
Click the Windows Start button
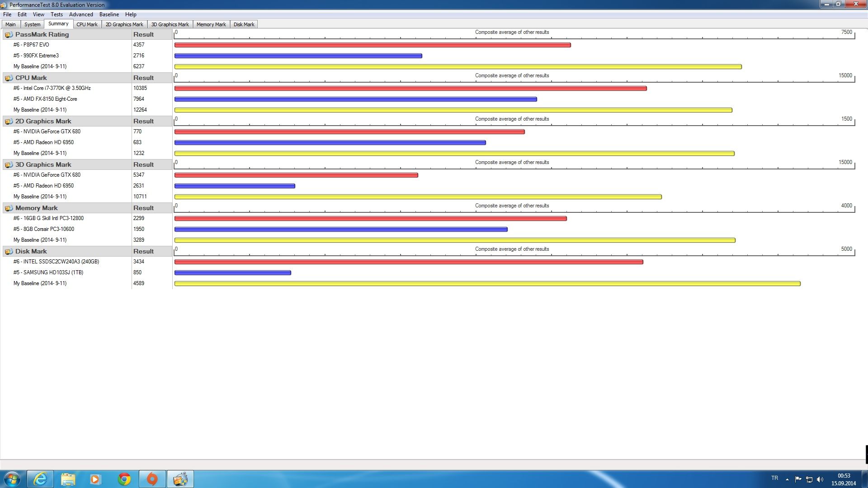click(x=12, y=479)
